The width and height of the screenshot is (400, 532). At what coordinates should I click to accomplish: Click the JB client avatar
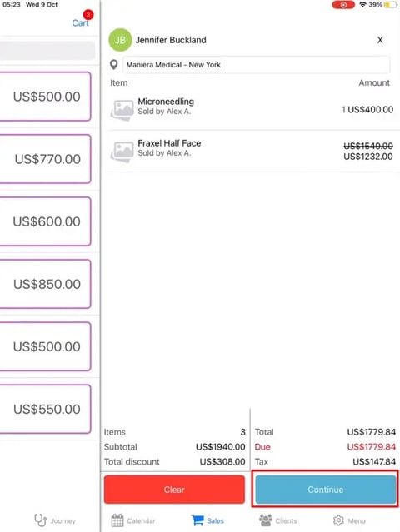120,40
